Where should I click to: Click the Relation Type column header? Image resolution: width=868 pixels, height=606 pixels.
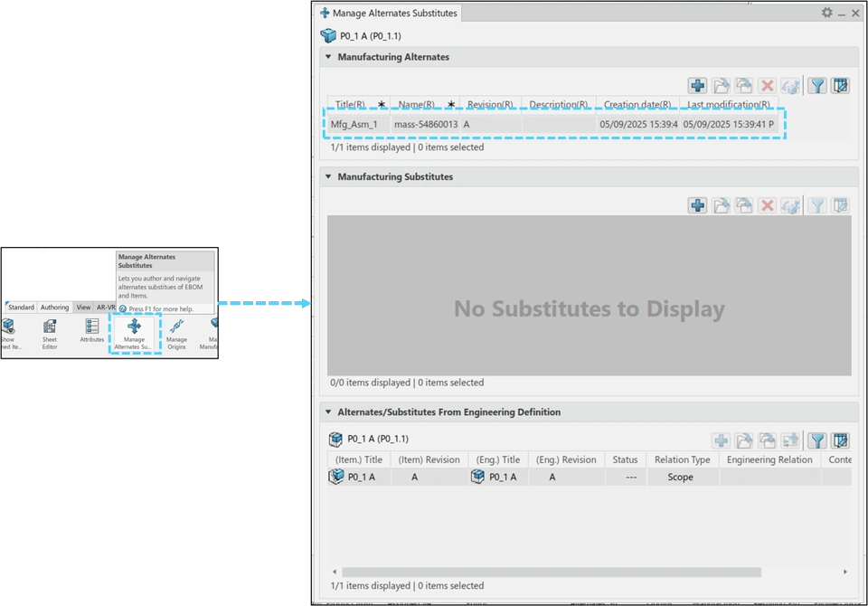pos(682,459)
